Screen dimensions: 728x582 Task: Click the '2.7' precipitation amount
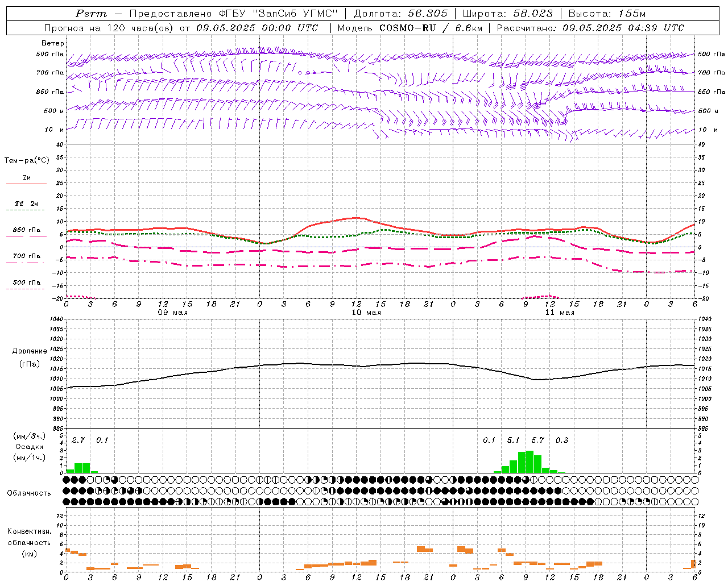pyautogui.click(x=78, y=440)
